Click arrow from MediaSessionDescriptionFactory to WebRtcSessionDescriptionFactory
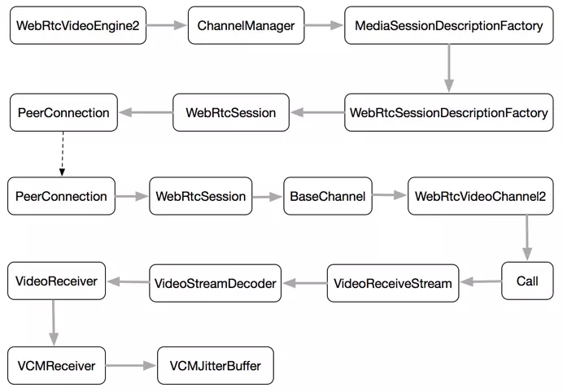The width and height of the screenshot is (563, 392). point(448,69)
